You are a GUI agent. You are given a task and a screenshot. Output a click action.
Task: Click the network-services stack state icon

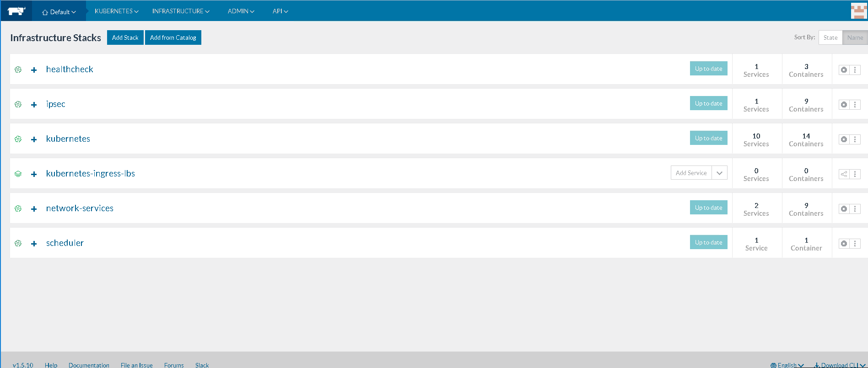(x=18, y=208)
